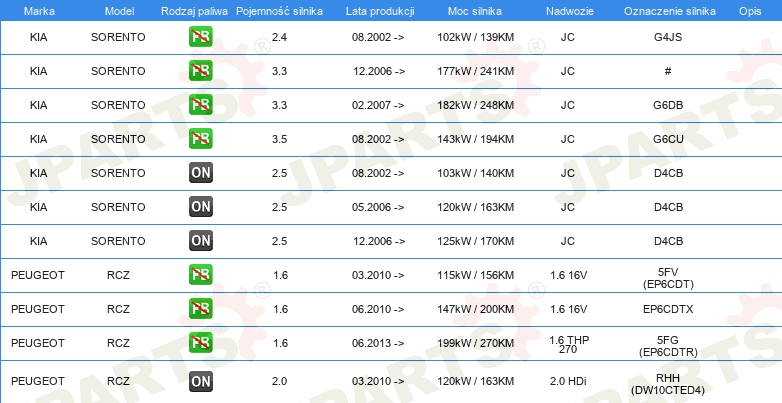This screenshot has width=782, height=403.
Task: Click ON diesel icon in 103kW / 140KM row
Action: 200,173
